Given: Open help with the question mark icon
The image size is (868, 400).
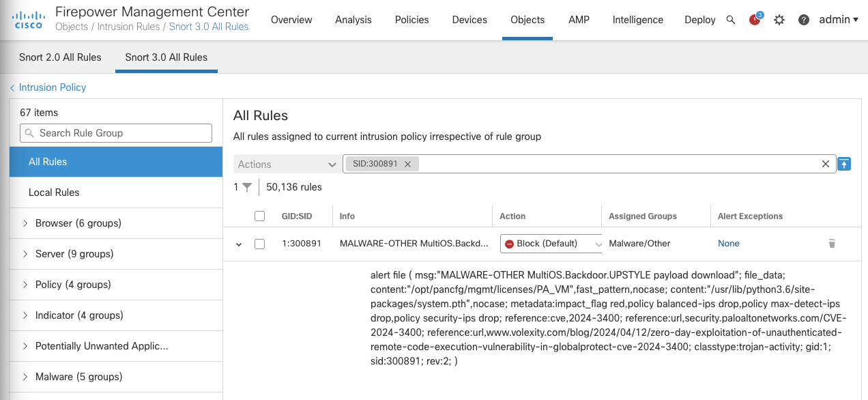Looking at the screenshot, I should tap(803, 20).
